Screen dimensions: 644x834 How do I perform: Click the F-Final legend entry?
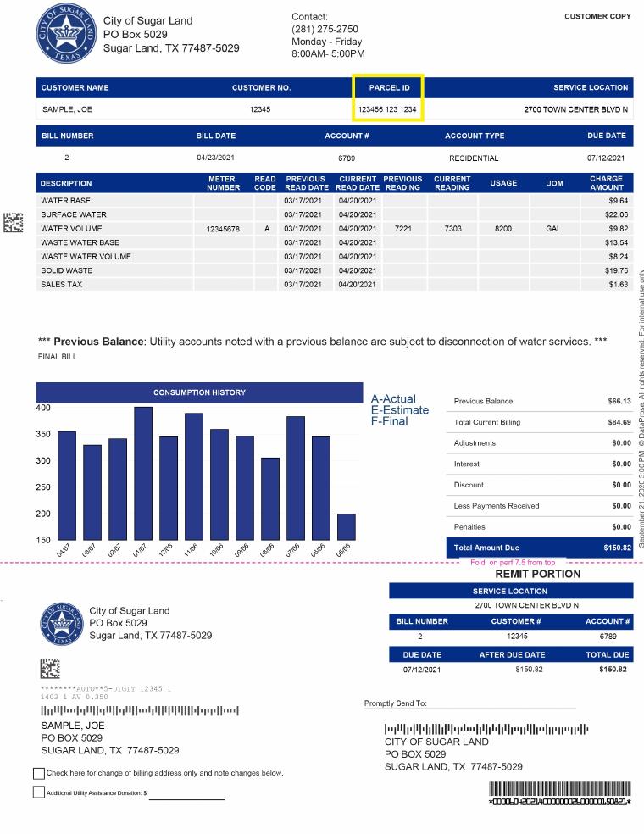pyautogui.click(x=390, y=421)
